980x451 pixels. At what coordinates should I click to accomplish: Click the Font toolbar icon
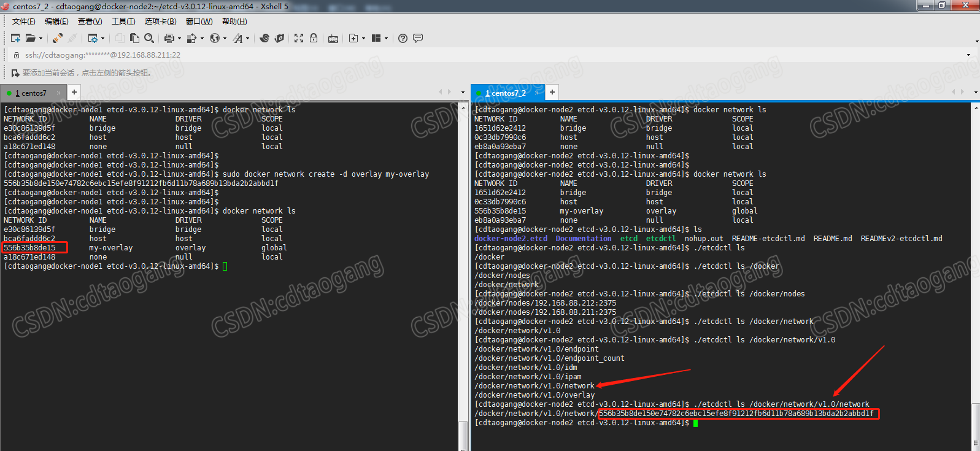(237, 38)
